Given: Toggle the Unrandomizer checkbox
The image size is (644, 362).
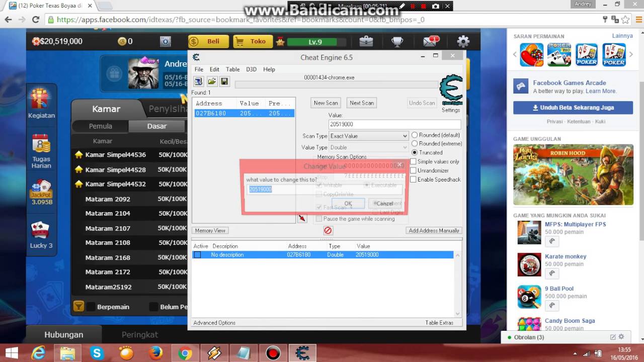Looking at the screenshot, I should tap(413, 170).
